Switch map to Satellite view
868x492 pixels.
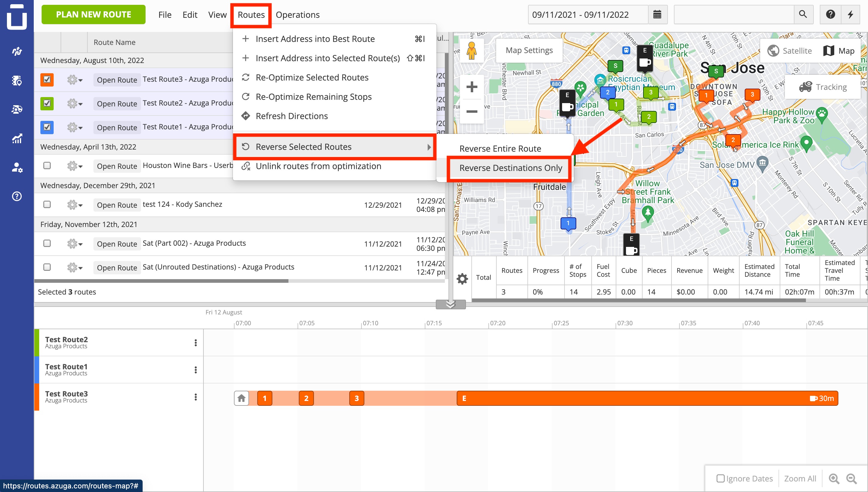click(790, 51)
